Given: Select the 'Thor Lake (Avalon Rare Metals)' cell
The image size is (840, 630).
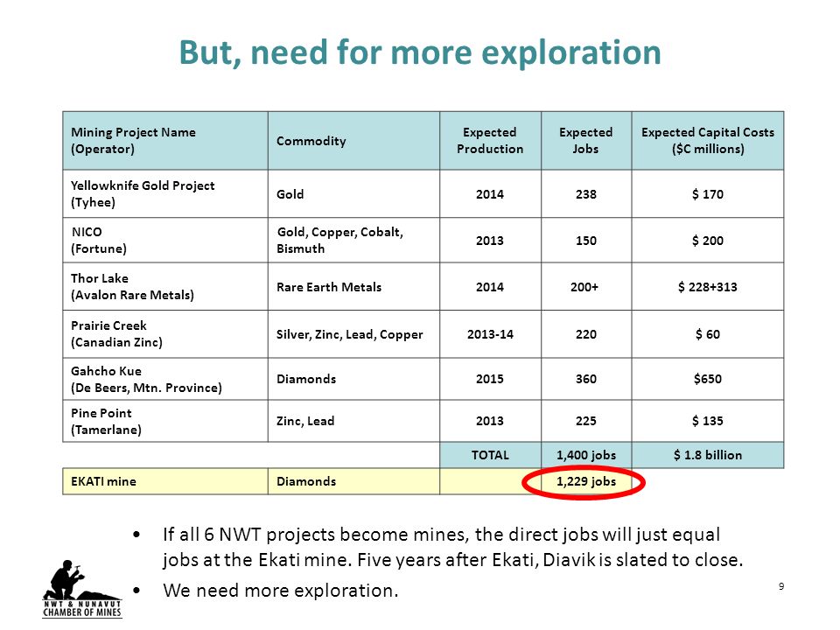Looking at the screenshot, I should 165,287.
